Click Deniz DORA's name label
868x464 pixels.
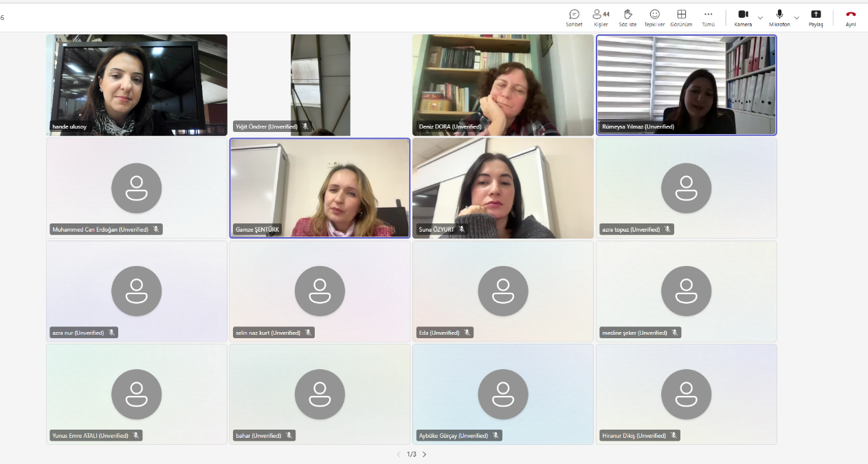tap(449, 126)
